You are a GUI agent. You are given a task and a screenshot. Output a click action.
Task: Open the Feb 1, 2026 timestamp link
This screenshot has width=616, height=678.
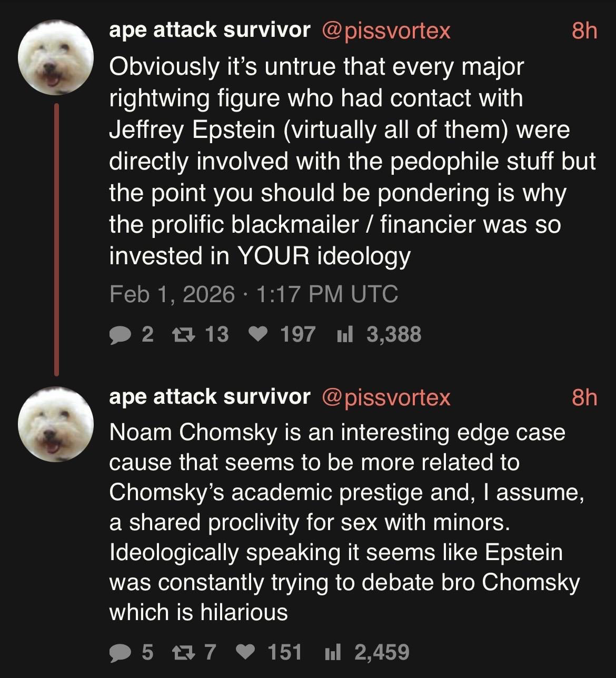[x=253, y=294]
